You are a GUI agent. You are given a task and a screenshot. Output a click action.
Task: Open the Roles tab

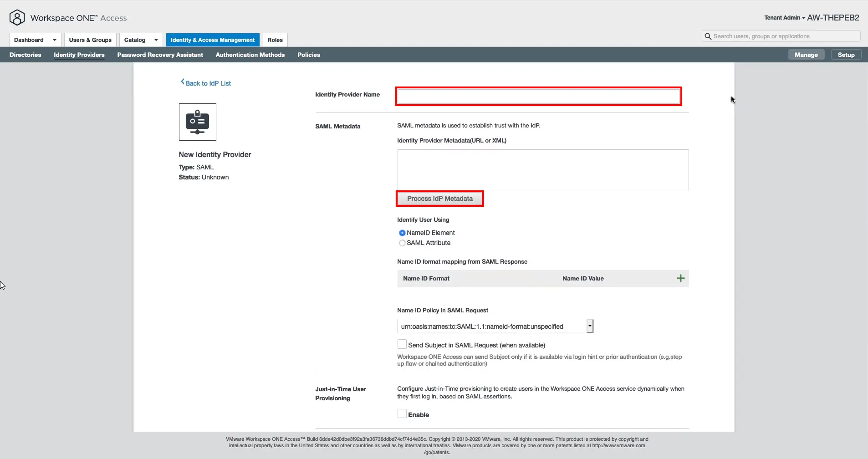coord(275,40)
